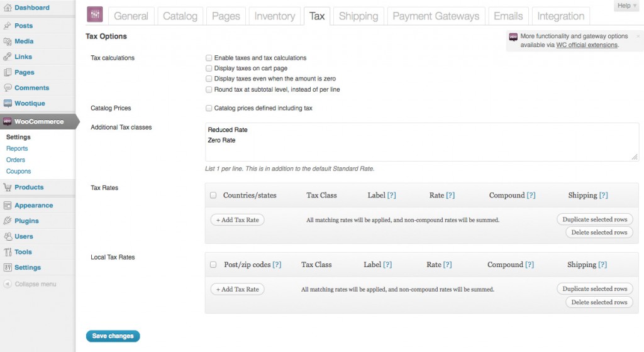
Task: Click inside Additional Tax classes text area
Action: [x=422, y=142]
